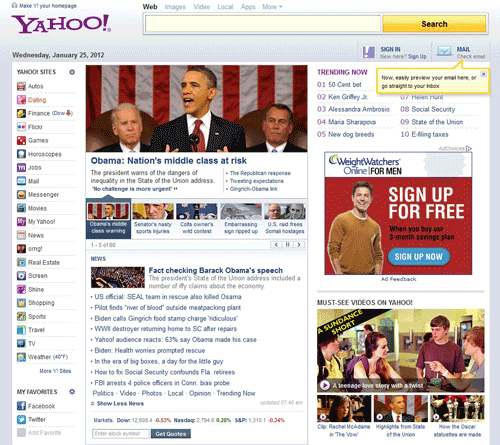Click the Get Quotes button
This screenshot has width=500, height=445.
(171, 434)
